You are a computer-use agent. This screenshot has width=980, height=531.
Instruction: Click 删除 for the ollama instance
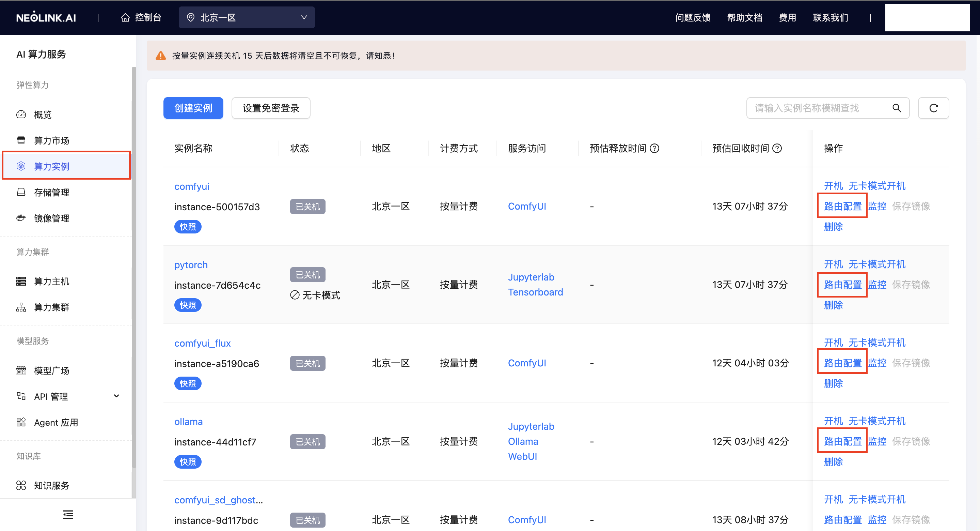[x=834, y=462]
